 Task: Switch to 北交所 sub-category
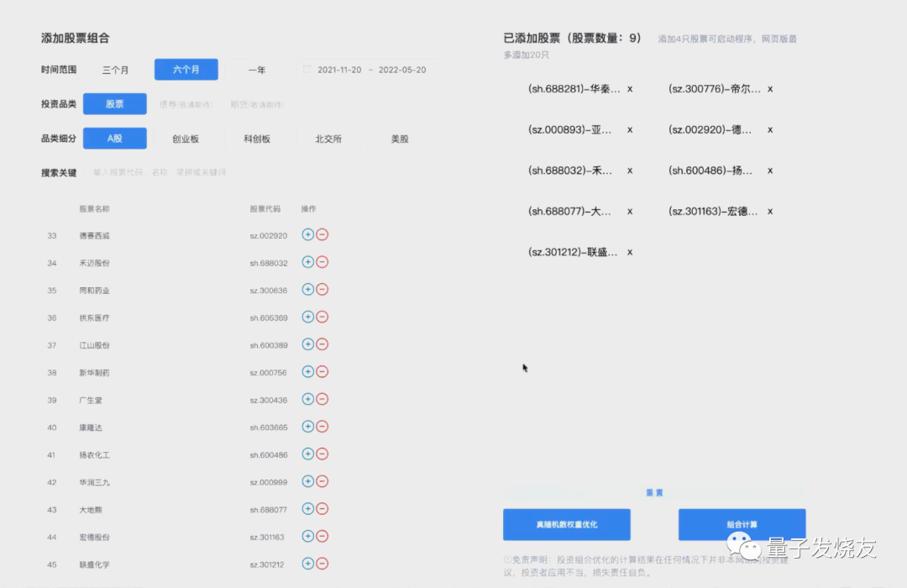328,139
